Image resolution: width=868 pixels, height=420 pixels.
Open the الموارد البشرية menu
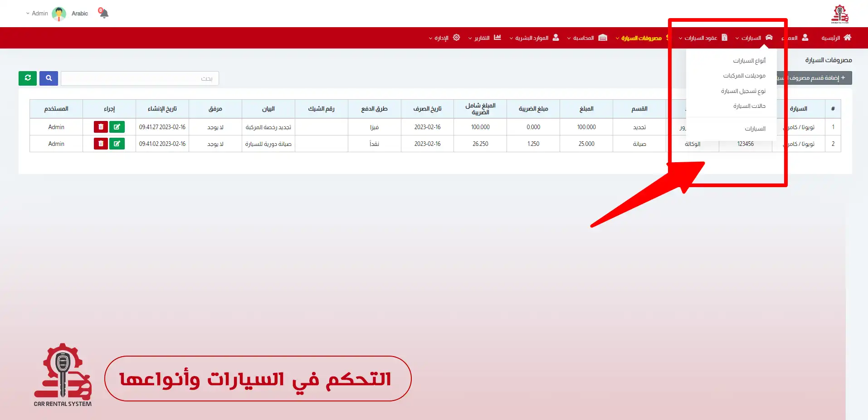534,38
